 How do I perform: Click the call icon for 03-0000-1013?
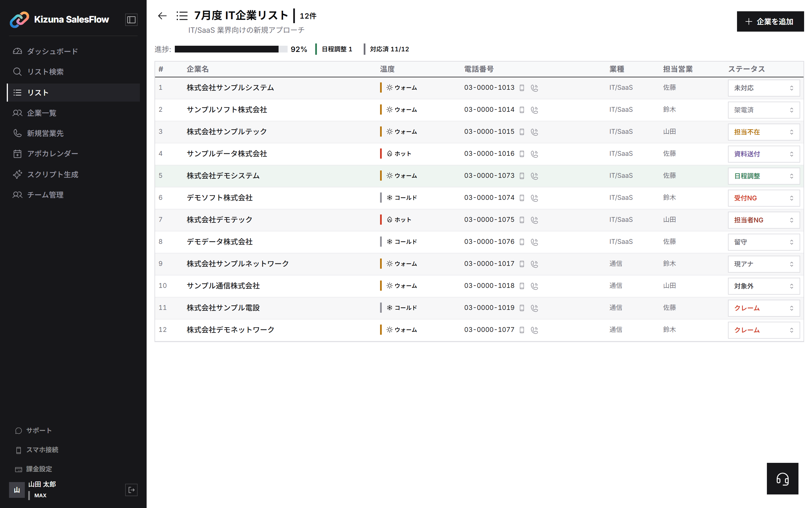[534, 88]
